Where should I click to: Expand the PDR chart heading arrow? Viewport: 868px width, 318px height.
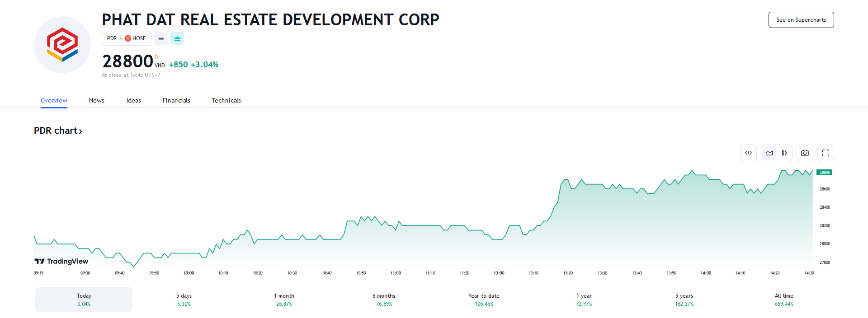80,131
